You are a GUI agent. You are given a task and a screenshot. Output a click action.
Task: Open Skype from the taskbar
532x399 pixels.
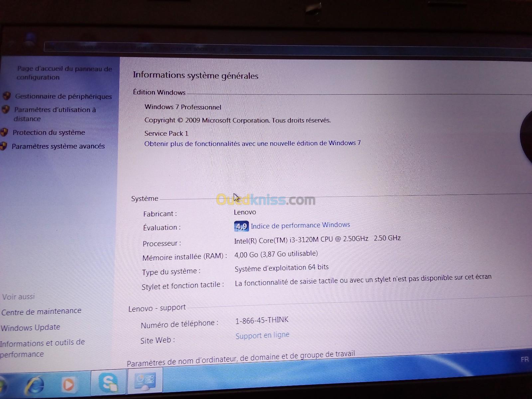pyautogui.click(x=108, y=383)
